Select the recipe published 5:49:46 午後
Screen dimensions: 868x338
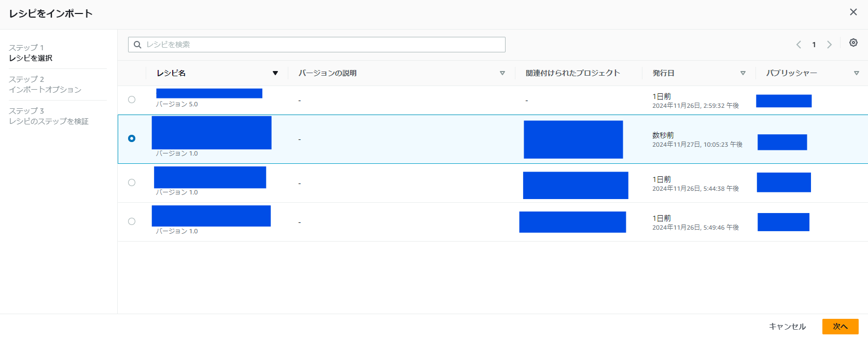pos(132,221)
